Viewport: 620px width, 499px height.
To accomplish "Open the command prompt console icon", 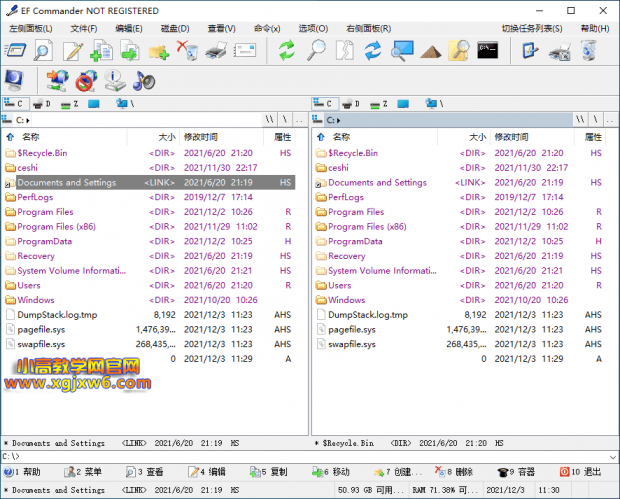I will point(488,50).
